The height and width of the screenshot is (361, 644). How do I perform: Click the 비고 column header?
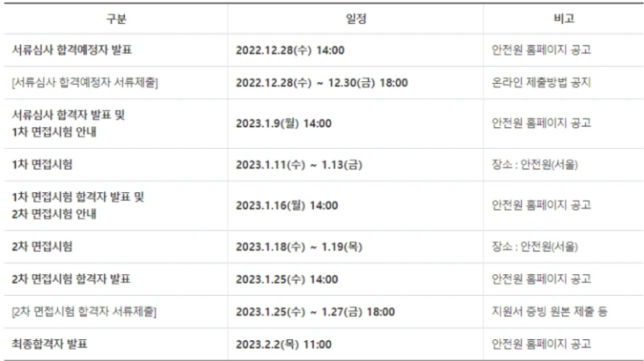click(x=563, y=18)
